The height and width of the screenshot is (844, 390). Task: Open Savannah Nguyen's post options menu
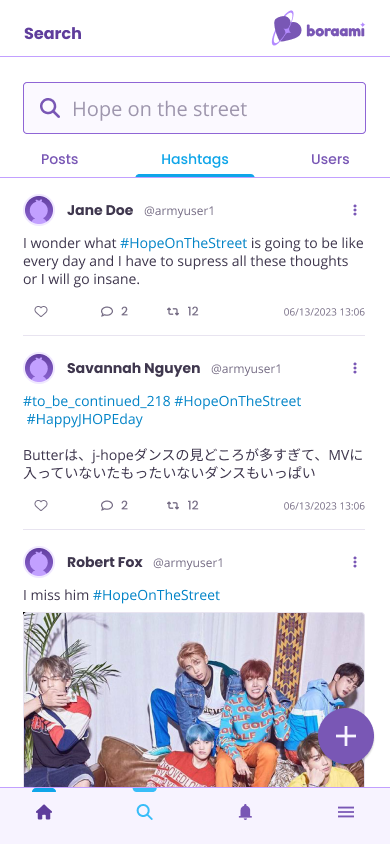[354, 368]
